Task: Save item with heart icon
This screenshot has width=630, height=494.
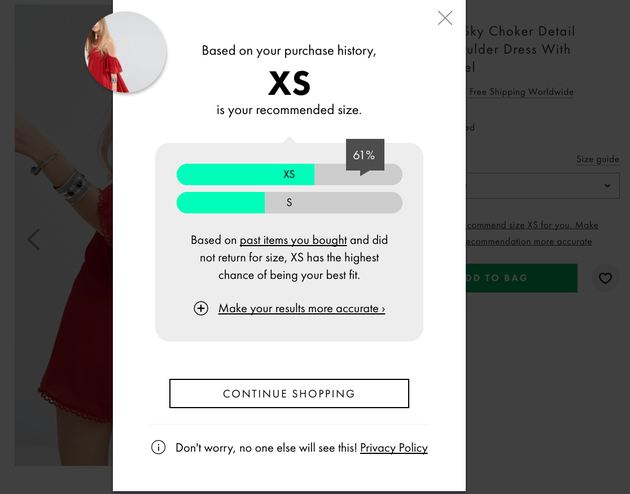Action: 605,278
